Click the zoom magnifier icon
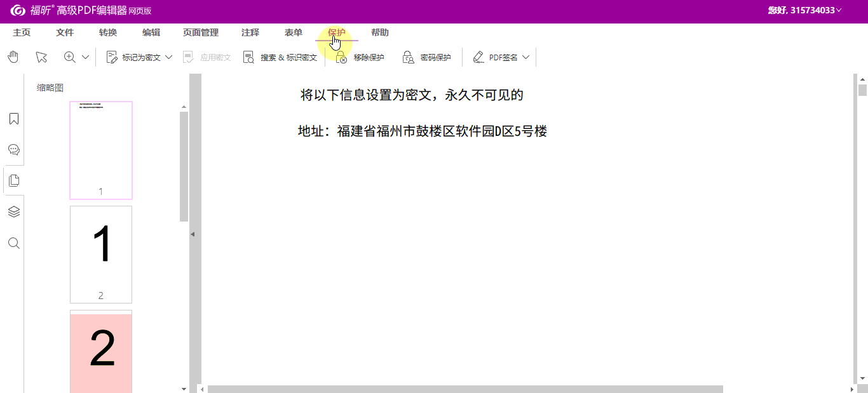 pyautogui.click(x=70, y=57)
